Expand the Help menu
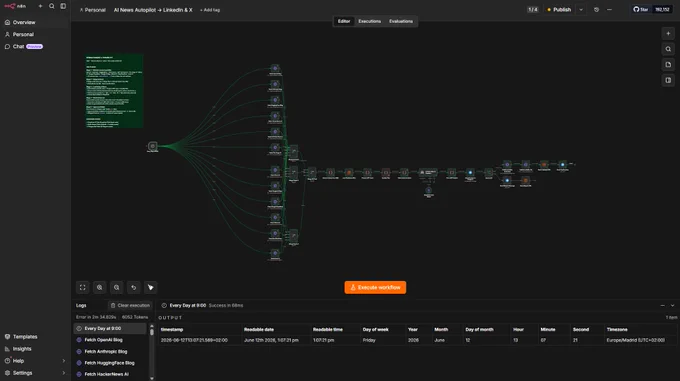The width and height of the screenshot is (680, 381). (x=35, y=361)
